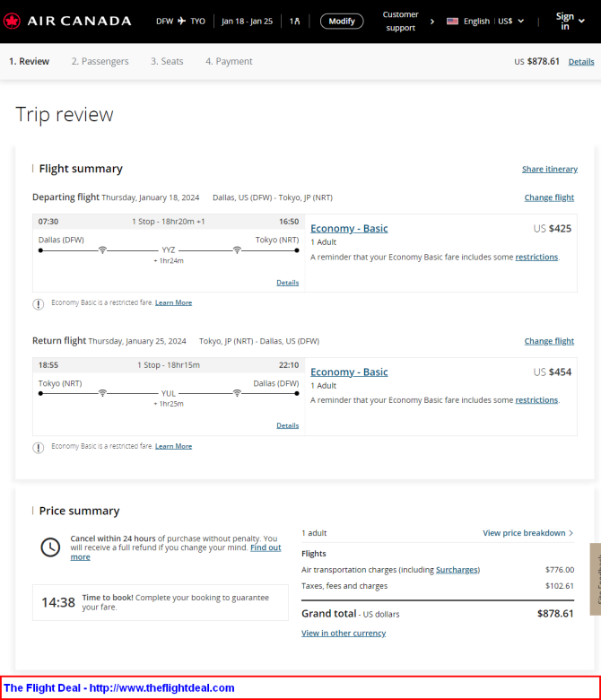Click the departing flight restricted fare alert icon
601x700 pixels.
[39, 304]
